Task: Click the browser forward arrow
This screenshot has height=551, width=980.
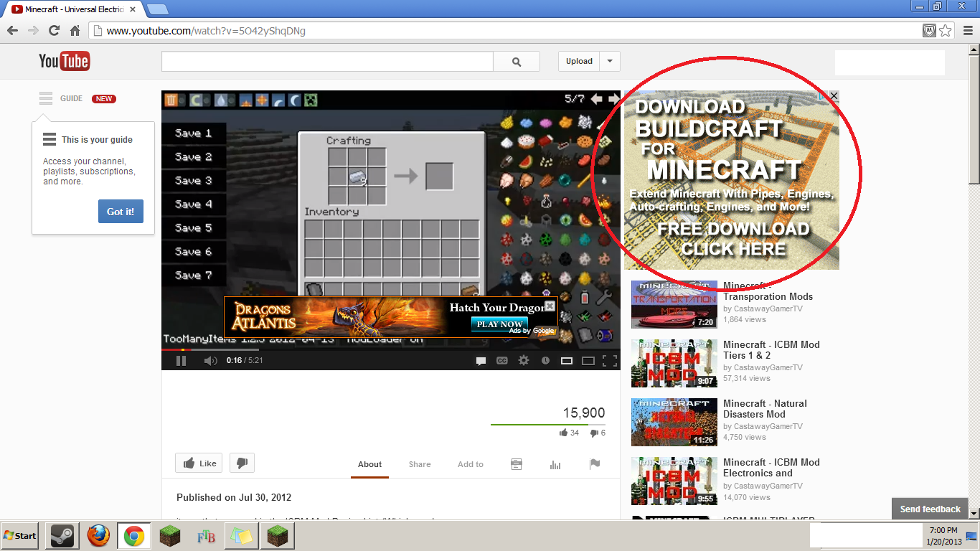Action: (x=33, y=30)
